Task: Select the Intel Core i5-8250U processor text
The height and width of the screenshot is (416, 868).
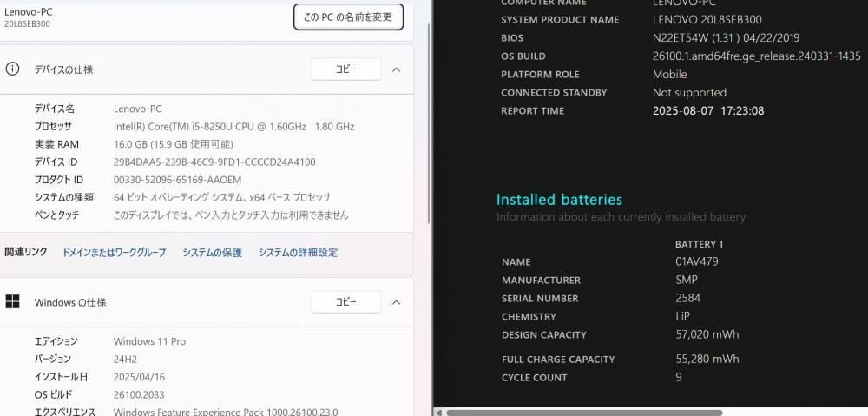Action: tap(233, 126)
